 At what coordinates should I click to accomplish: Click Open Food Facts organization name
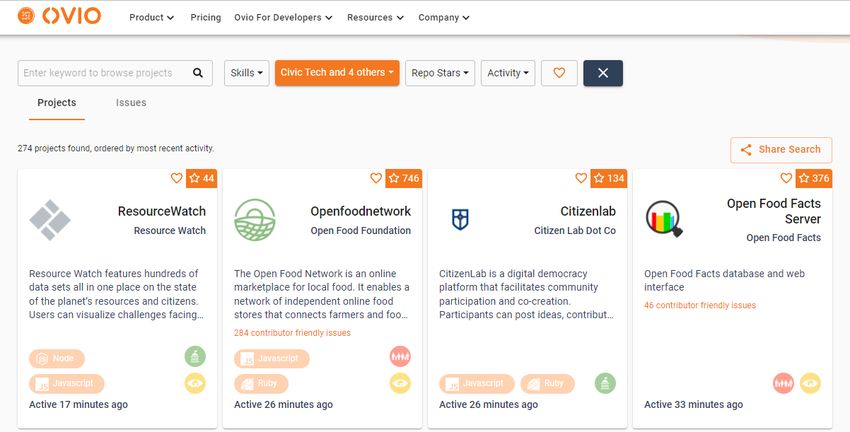click(x=783, y=237)
